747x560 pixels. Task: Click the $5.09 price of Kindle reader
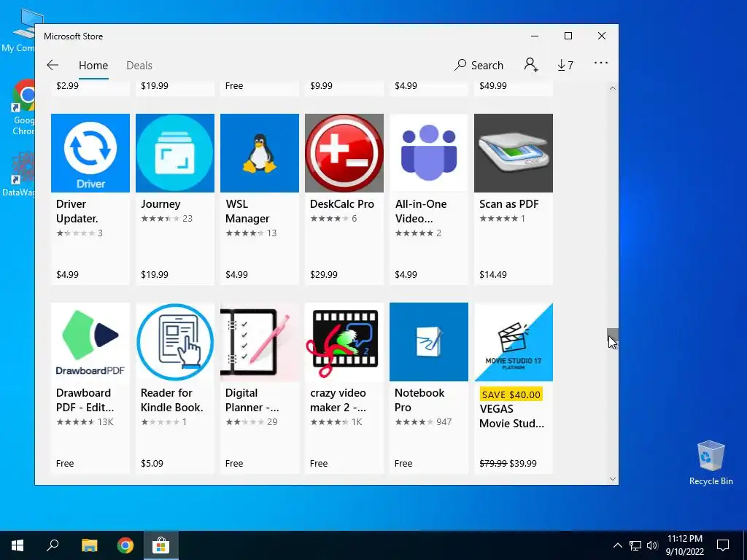[x=152, y=463]
